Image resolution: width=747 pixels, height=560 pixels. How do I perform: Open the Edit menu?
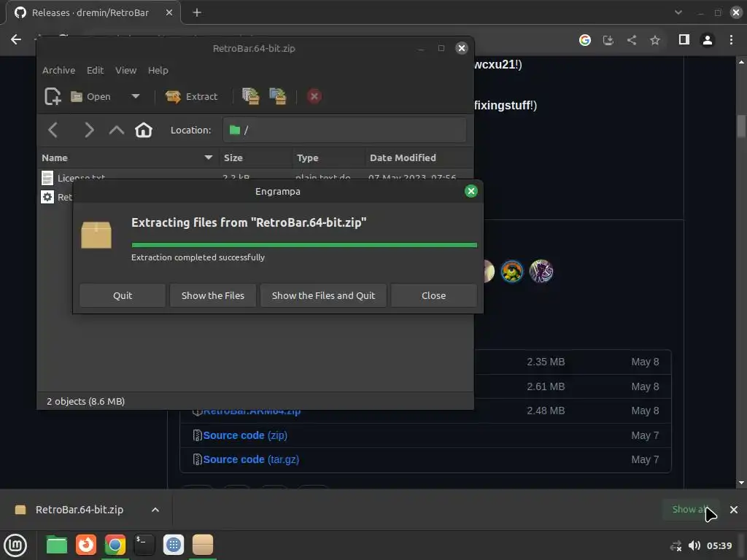(x=96, y=71)
